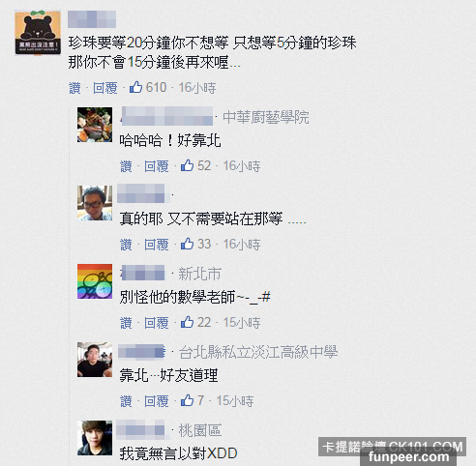The image size is (476, 466).
Task: Open the food photo avatar
Action: click(x=95, y=125)
